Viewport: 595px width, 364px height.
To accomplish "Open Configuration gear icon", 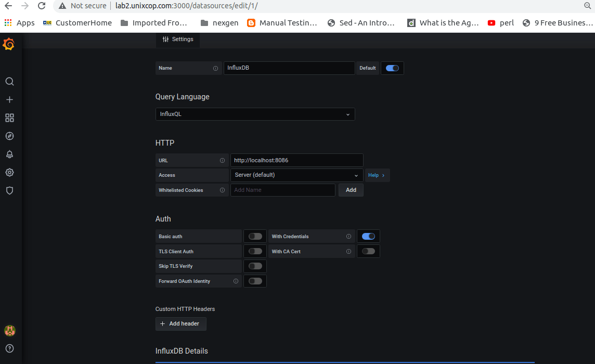I will coord(9,172).
